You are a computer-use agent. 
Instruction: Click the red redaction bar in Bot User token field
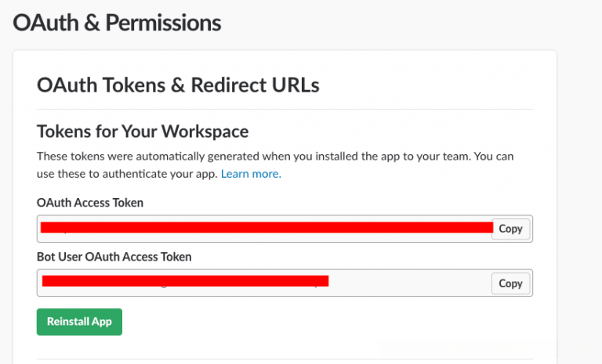185,280
